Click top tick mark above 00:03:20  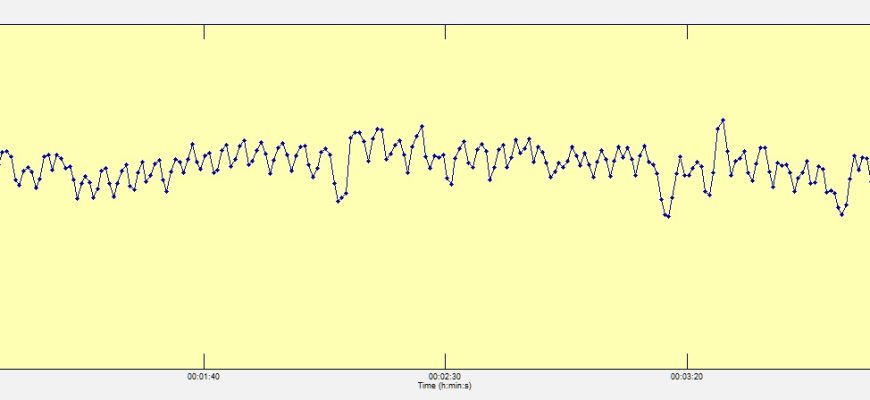coord(687,31)
